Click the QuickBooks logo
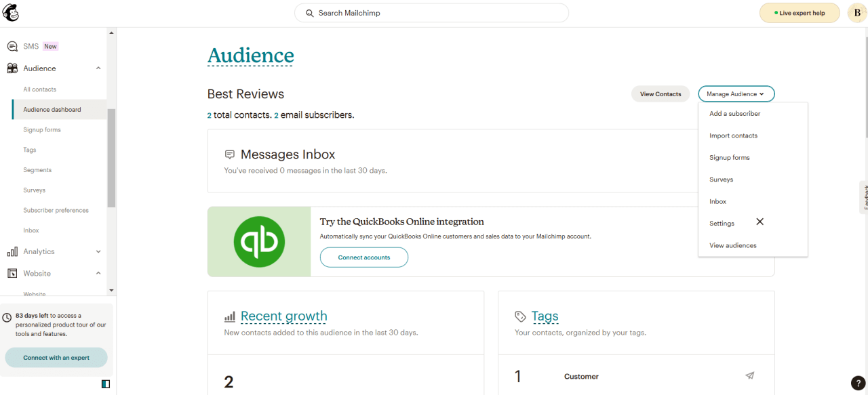This screenshot has width=868, height=395. 260,242
